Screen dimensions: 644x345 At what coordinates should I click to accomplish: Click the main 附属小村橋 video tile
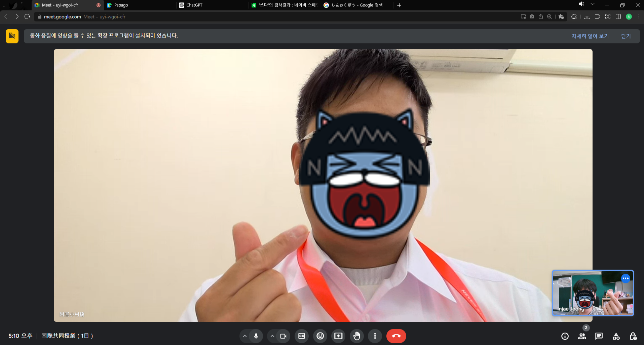click(323, 185)
